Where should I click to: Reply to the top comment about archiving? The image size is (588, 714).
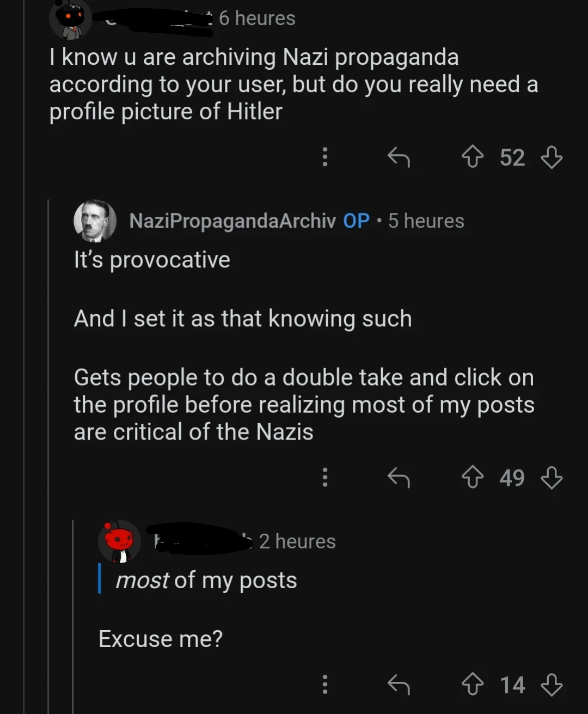coord(399,158)
